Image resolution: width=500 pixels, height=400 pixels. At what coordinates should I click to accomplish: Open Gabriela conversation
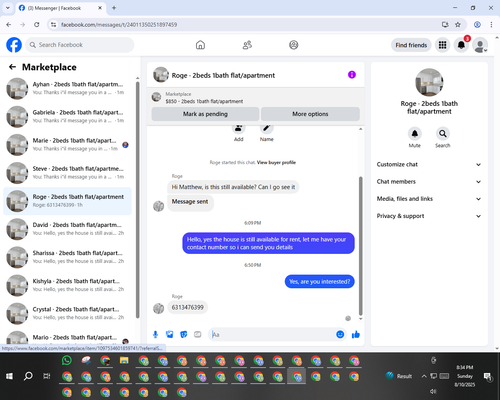click(67, 116)
